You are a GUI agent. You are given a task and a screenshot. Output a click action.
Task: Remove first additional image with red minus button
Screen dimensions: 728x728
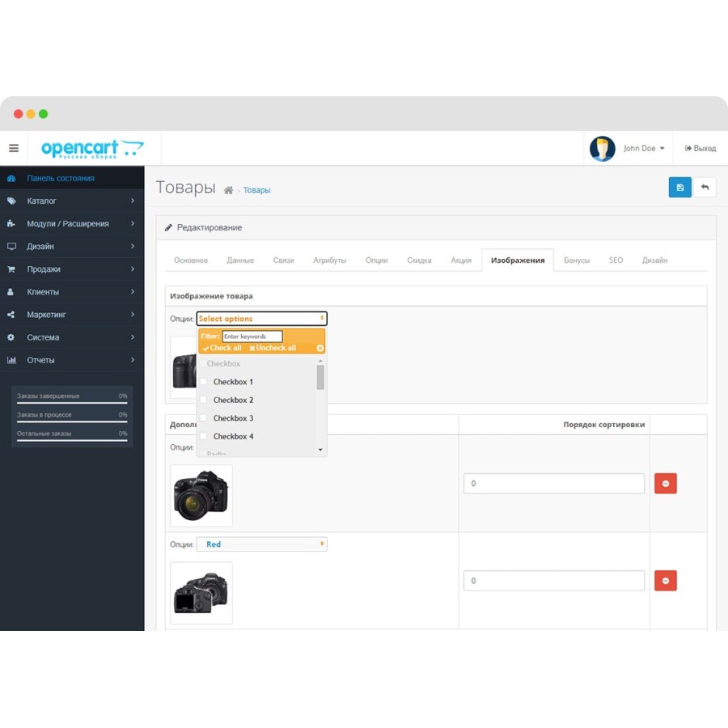pyautogui.click(x=666, y=484)
